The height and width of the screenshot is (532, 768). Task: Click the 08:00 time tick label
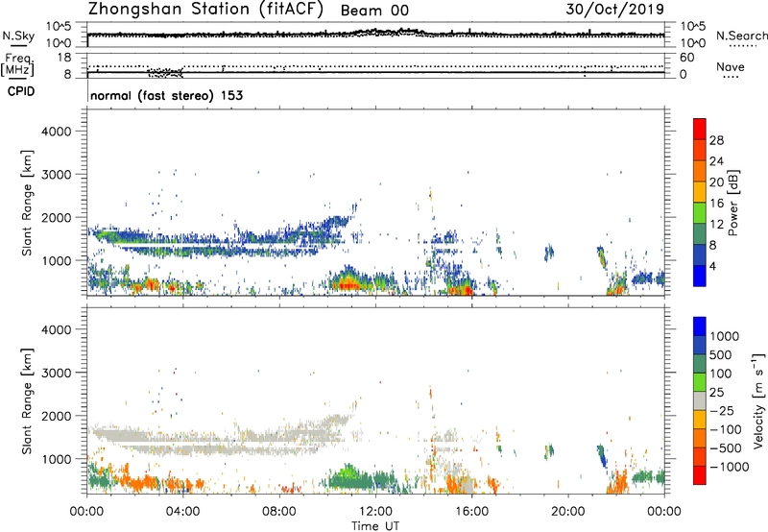click(279, 512)
